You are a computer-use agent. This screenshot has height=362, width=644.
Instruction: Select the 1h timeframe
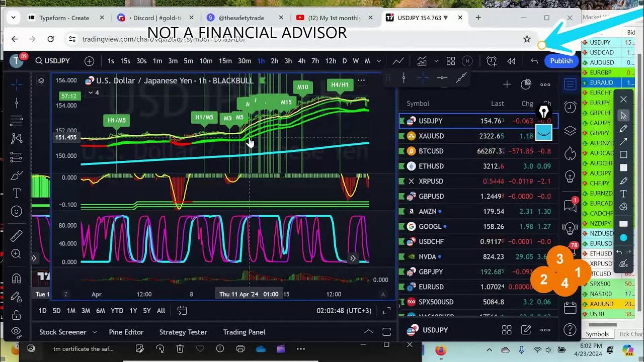261,61
